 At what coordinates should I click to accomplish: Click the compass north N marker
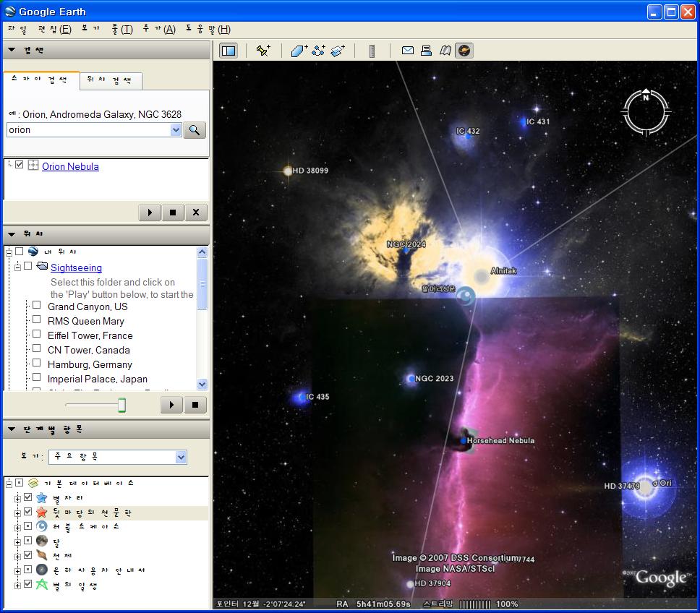[646, 96]
